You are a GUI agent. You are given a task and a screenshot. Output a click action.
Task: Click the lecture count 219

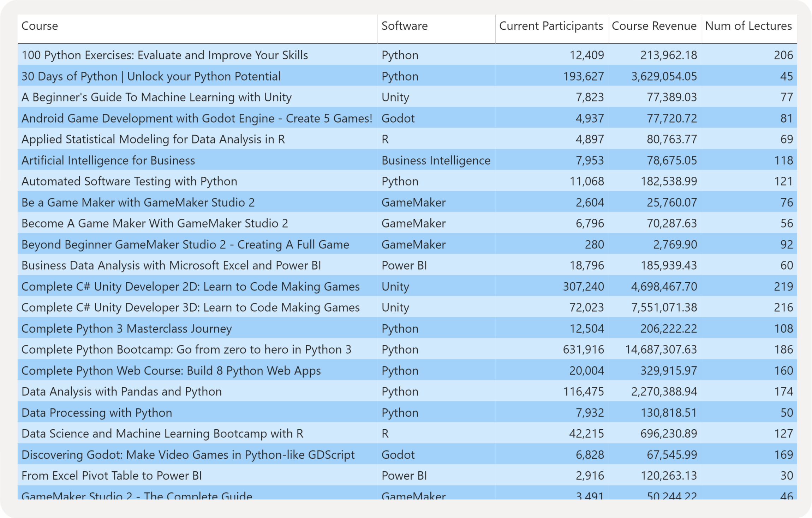(x=783, y=287)
